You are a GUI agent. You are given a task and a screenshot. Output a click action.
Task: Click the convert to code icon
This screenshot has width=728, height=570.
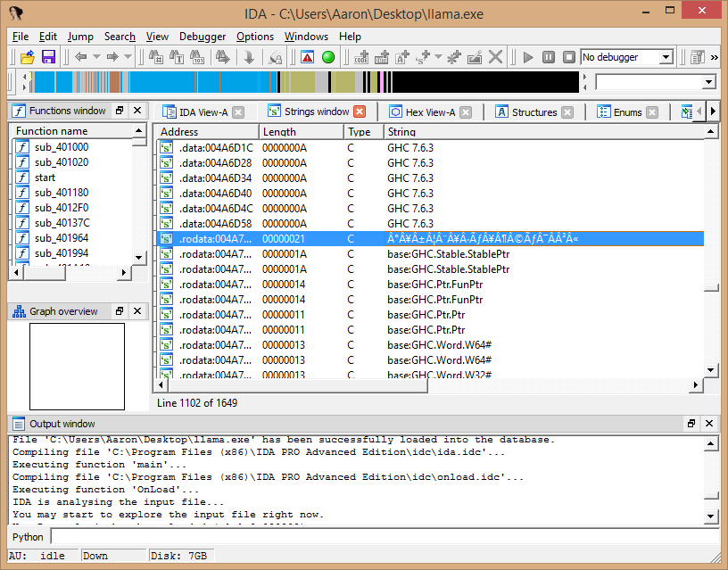point(361,57)
